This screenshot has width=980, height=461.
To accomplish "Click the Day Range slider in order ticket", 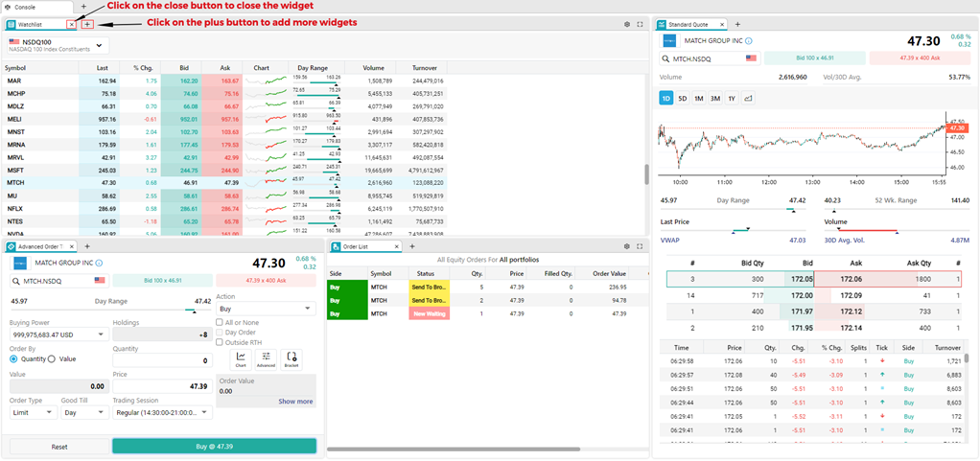I will [x=197, y=311].
